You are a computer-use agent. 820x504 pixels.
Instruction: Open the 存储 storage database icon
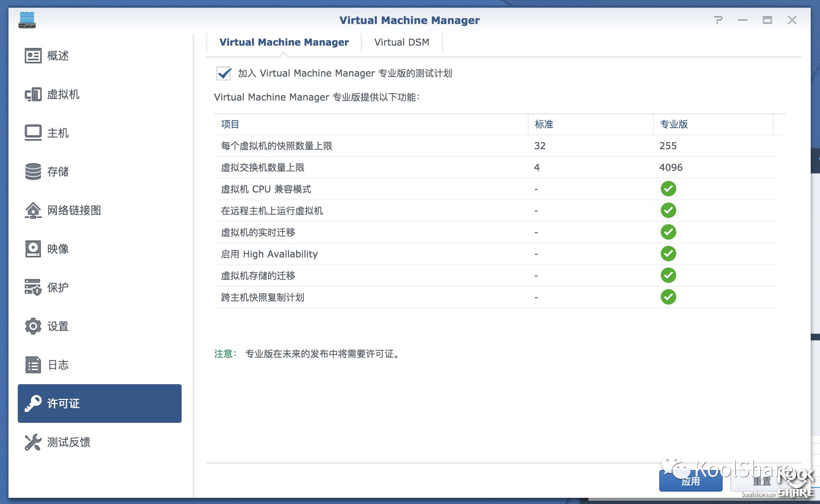pyautogui.click(x=33, y=172)
